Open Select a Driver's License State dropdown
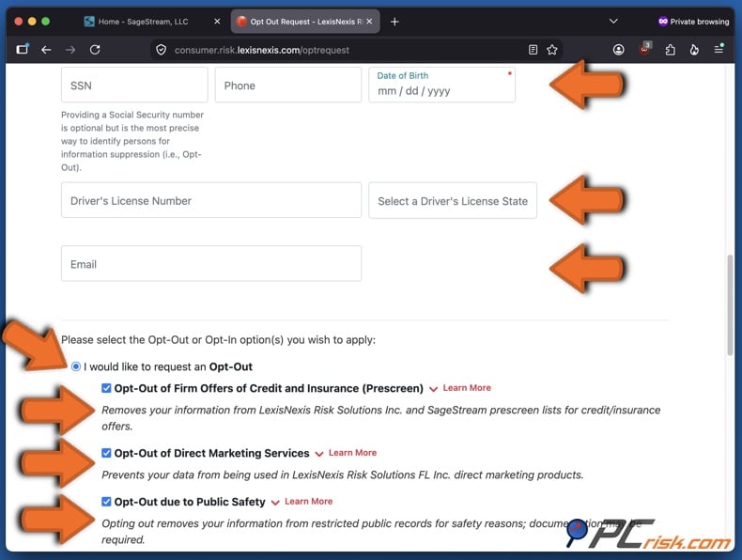The height and width of the screenshot is (560, 742). (x=453, y=201)
